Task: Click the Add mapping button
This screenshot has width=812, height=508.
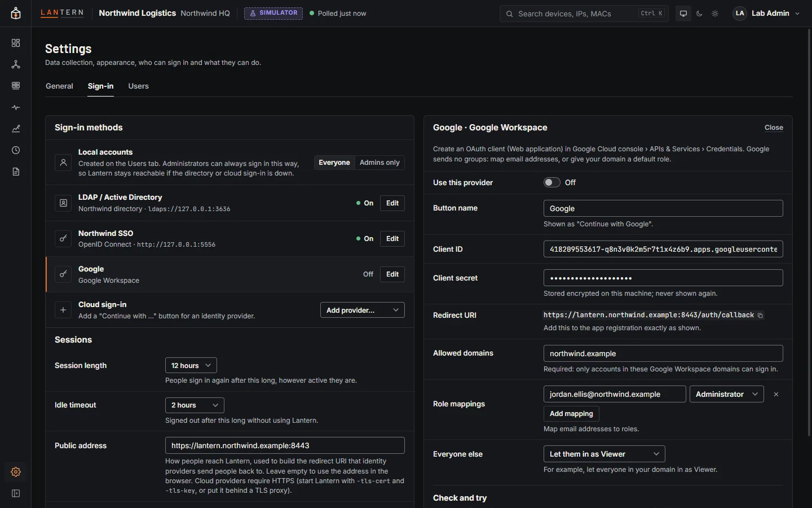Action: tap(571, 414)
